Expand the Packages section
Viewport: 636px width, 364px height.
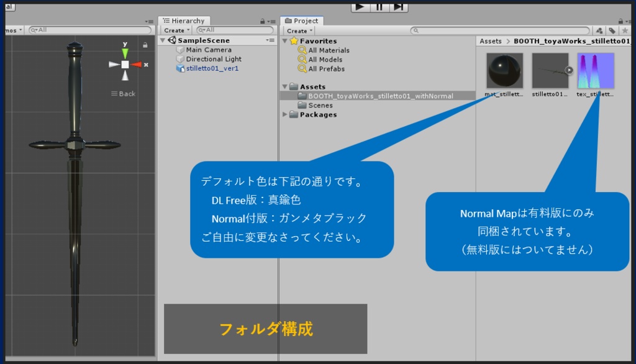tap(285, 114)
